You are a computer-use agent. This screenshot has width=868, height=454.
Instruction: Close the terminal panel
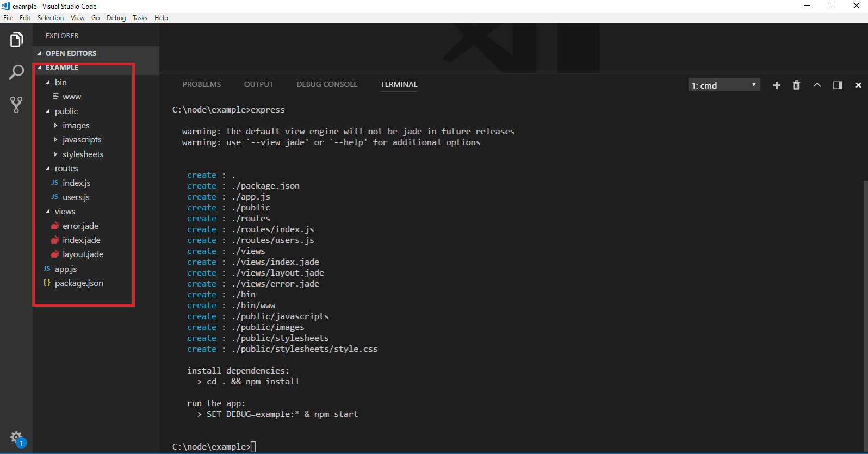(x=858, y=85)
